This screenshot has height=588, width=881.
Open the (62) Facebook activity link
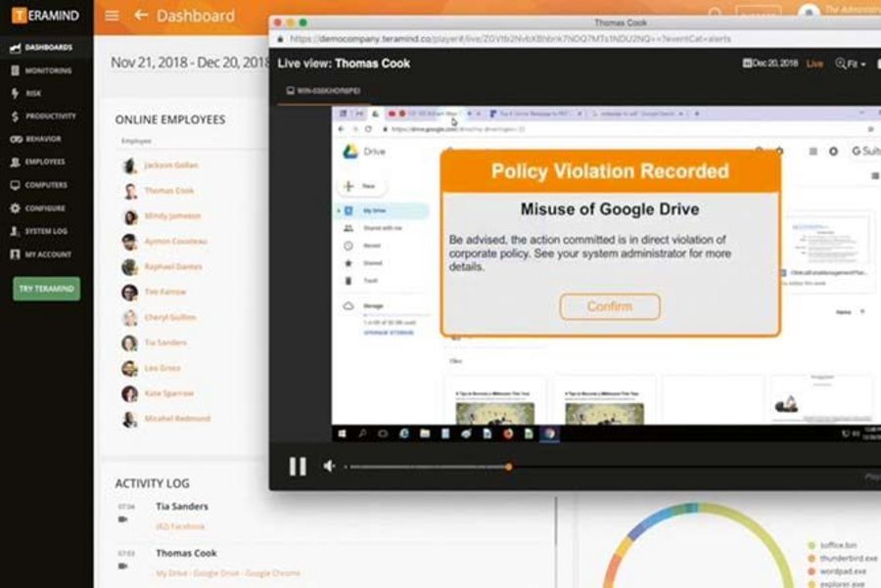click(180, 526)
